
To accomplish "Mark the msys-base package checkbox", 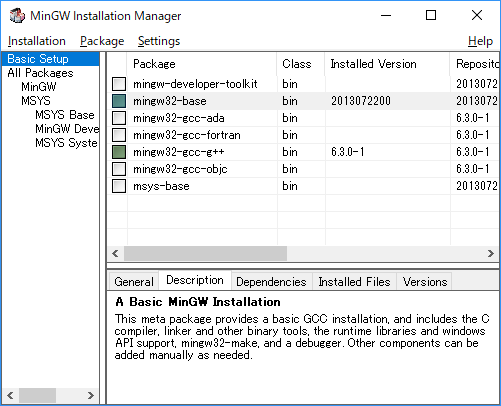I will tap(119, 186).
